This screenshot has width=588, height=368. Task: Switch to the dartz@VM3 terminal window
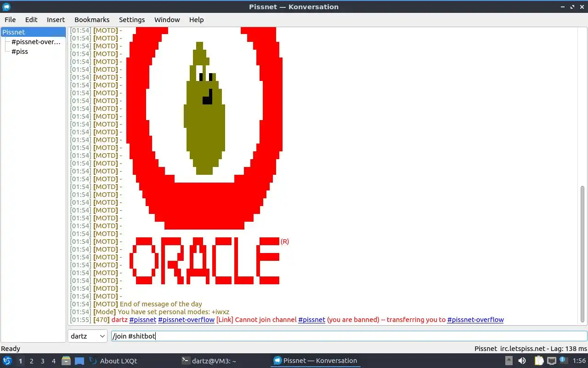point(209,361)
